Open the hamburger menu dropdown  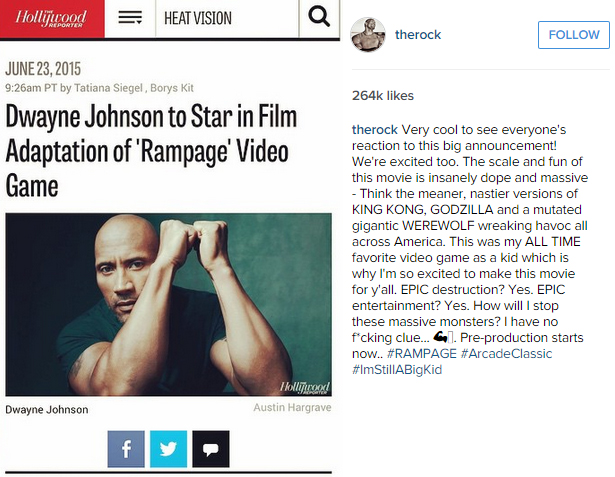[x=130, y=18]
